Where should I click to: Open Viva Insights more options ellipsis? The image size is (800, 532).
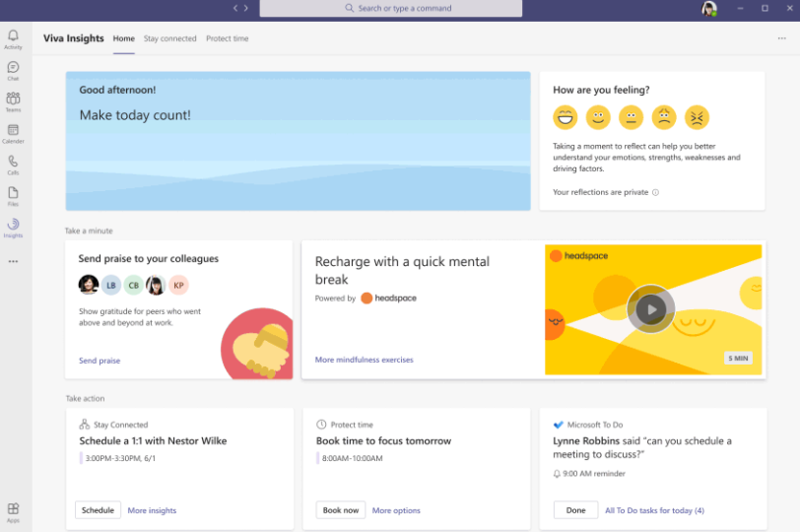781,38
